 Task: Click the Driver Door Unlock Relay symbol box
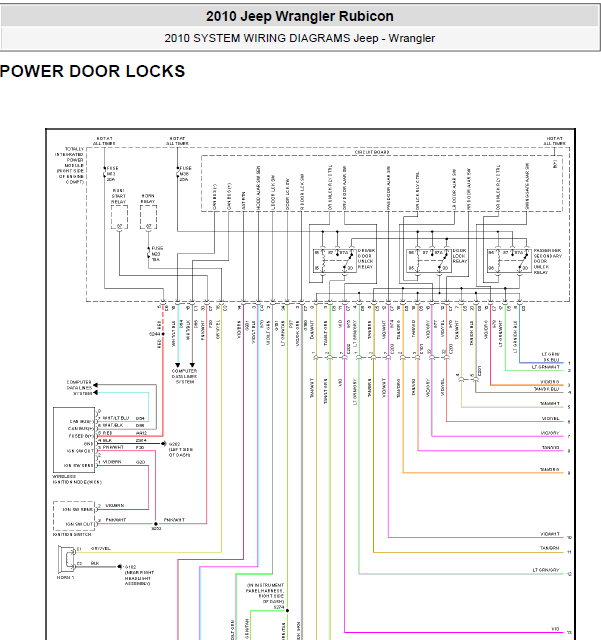point(335,261)
